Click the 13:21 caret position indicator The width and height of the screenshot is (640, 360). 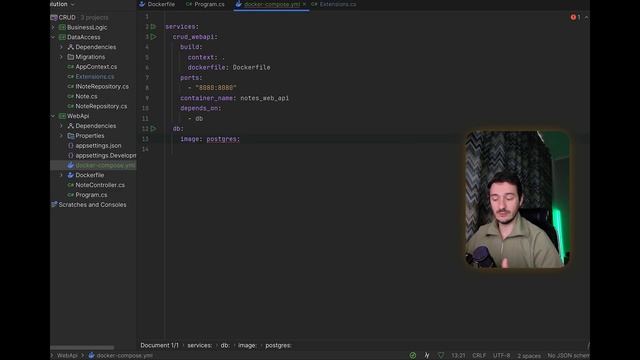458,356
